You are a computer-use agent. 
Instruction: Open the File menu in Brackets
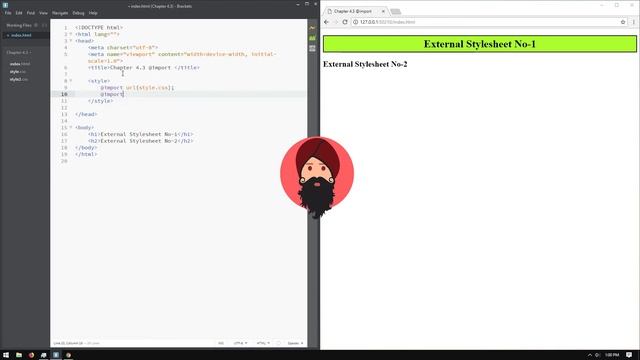(x=8, y=13)
